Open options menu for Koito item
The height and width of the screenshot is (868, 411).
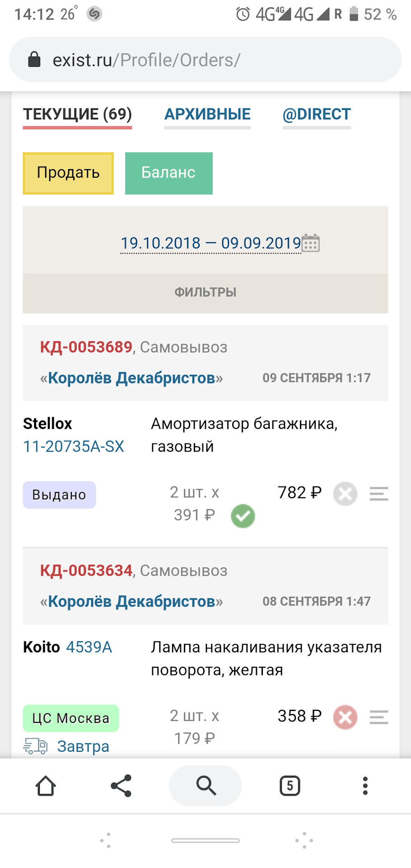coord(378,717)
